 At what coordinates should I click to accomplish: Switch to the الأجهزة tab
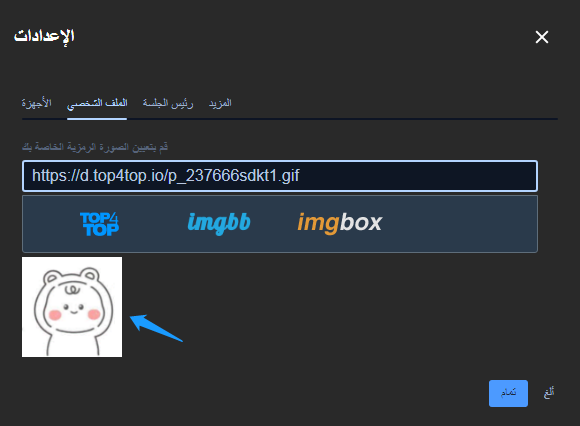[36, 103]
